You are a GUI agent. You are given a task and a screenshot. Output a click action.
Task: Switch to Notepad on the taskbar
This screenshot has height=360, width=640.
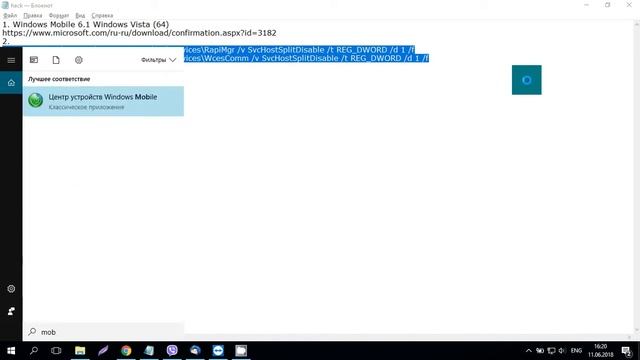click(x=149, y=351)
